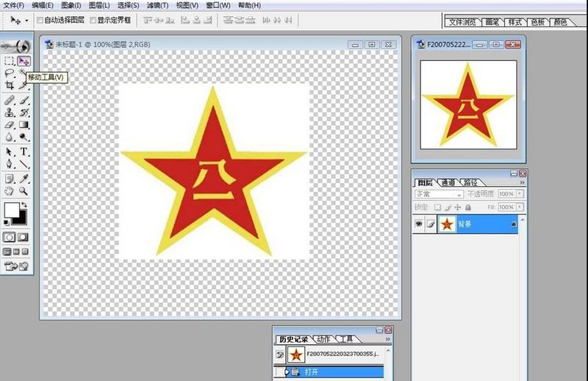
Task: Select Full Screen mode
Action: [25, 252]
